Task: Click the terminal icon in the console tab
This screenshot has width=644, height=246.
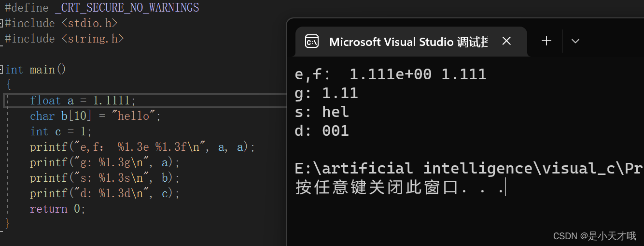Action: 312,42
